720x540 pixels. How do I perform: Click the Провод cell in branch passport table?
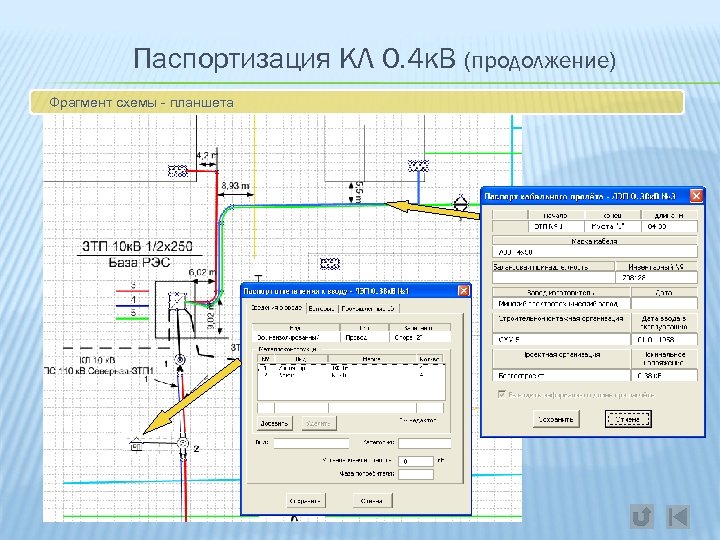tap(364, 337)
